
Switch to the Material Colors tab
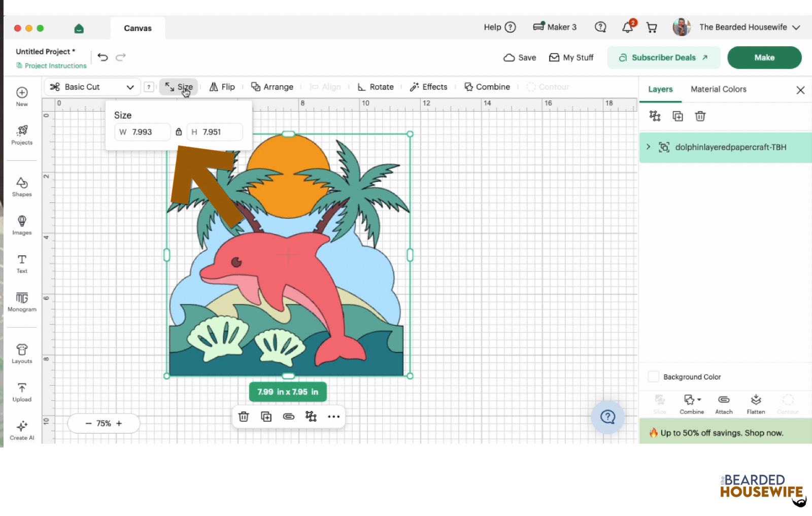(x=719, y=89)
